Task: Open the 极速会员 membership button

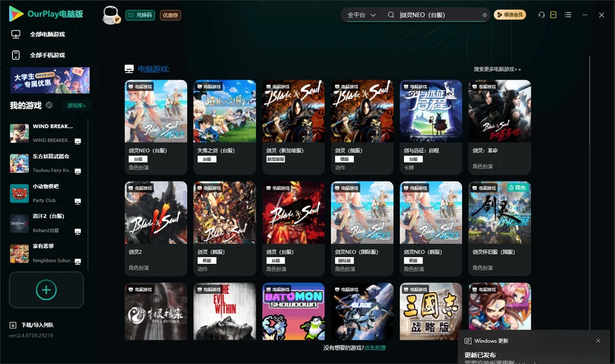Action: pos(510,15)
